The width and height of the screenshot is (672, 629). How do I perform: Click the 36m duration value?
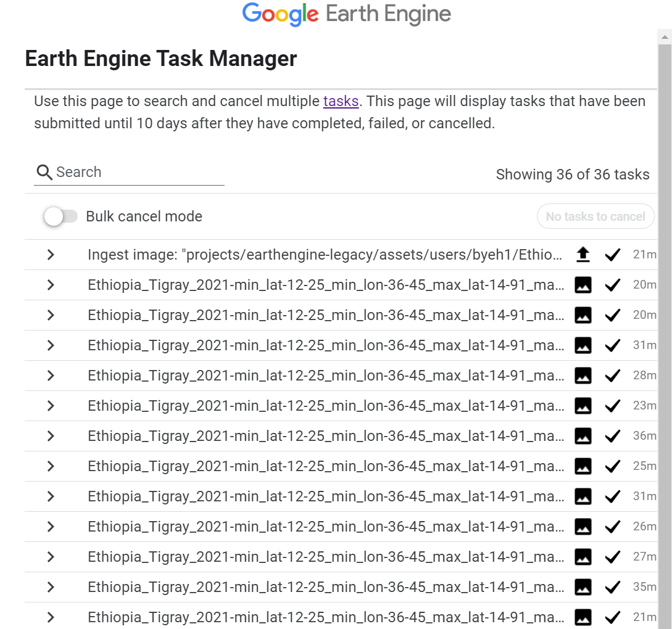[645, 435]
